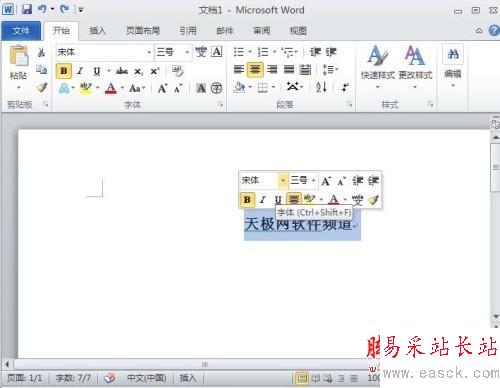The width and height of the screenshot is (500, 388).
Task: Apply yellow text highlight in ribbon
Action: coord(86,88)
